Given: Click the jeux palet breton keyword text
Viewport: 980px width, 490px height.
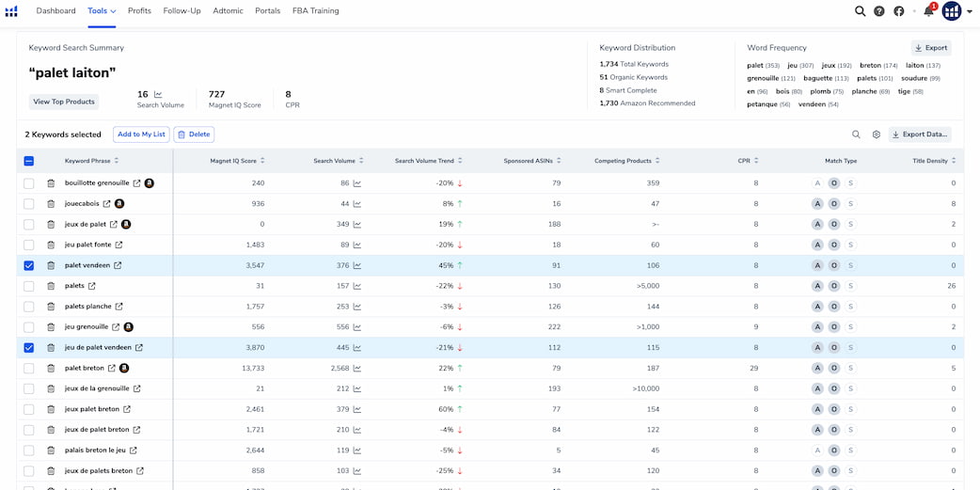Looking at the screenshot, I should point(92,409).
